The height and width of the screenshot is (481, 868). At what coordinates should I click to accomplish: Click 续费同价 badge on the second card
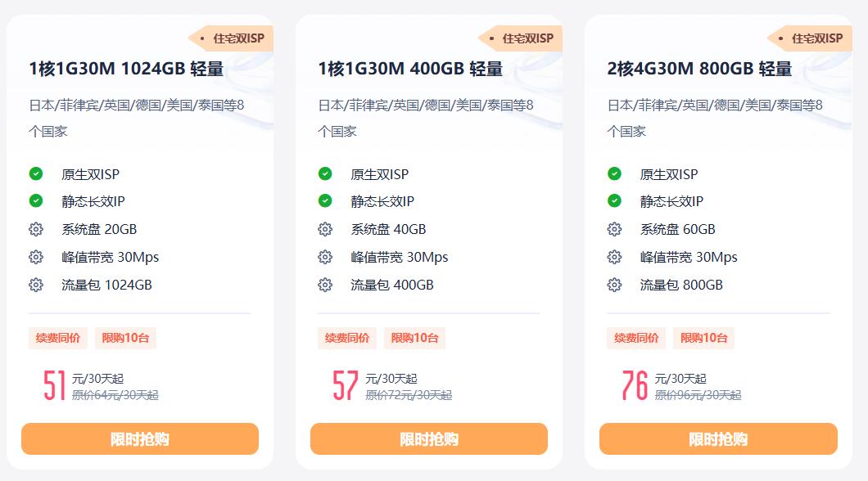347,338
